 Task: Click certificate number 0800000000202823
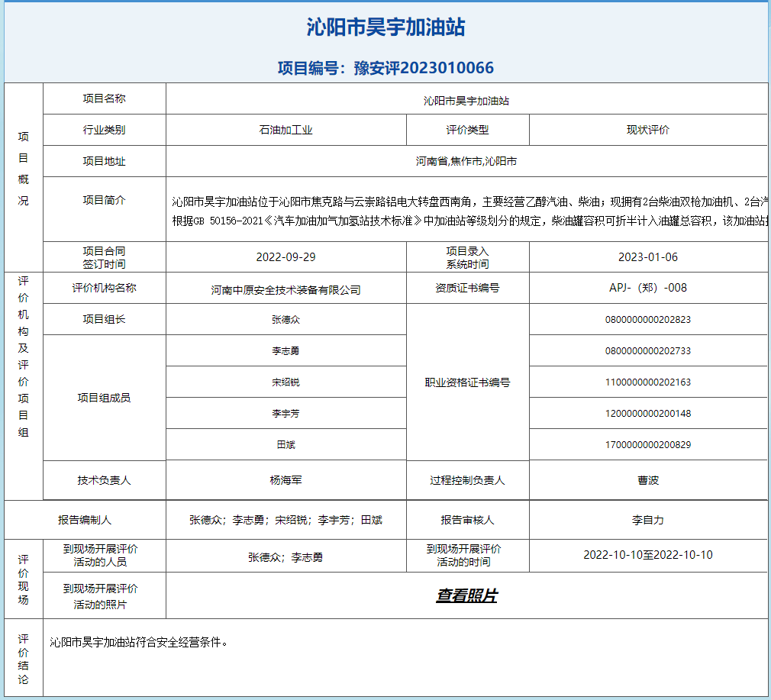(648, 320)
